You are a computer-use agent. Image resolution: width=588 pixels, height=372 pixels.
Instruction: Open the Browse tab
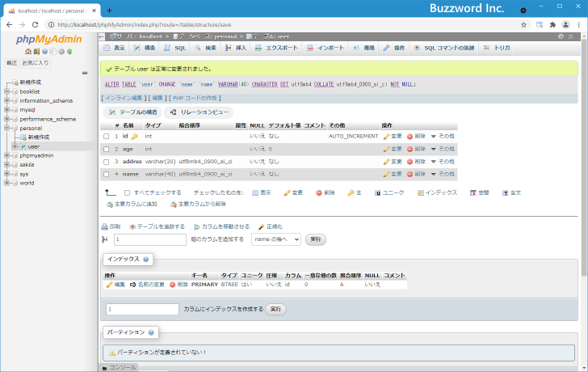[115, 48]
